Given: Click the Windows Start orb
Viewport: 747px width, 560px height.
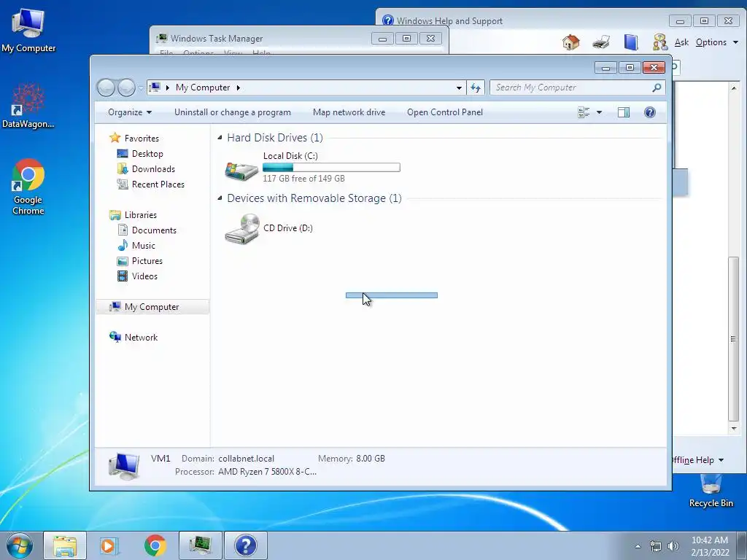Looking at the screenshot, I should pyautogui.click(x=20, y=545).
